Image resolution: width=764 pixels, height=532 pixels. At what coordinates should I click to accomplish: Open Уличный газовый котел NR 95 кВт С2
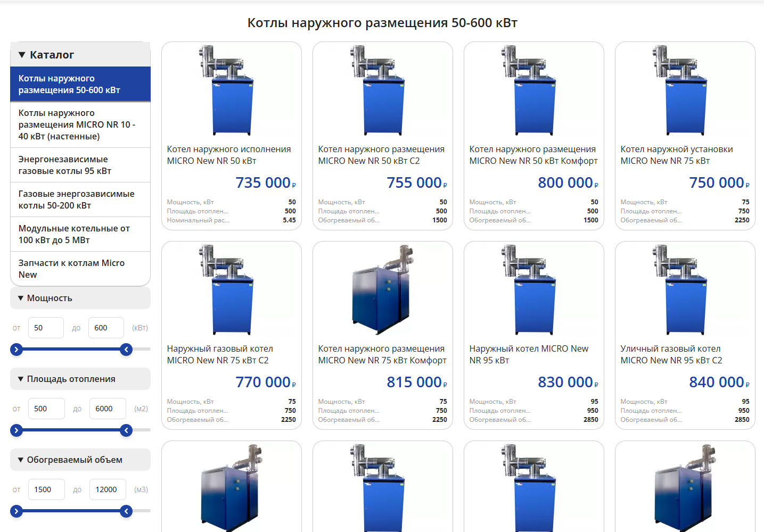point(671,354)
